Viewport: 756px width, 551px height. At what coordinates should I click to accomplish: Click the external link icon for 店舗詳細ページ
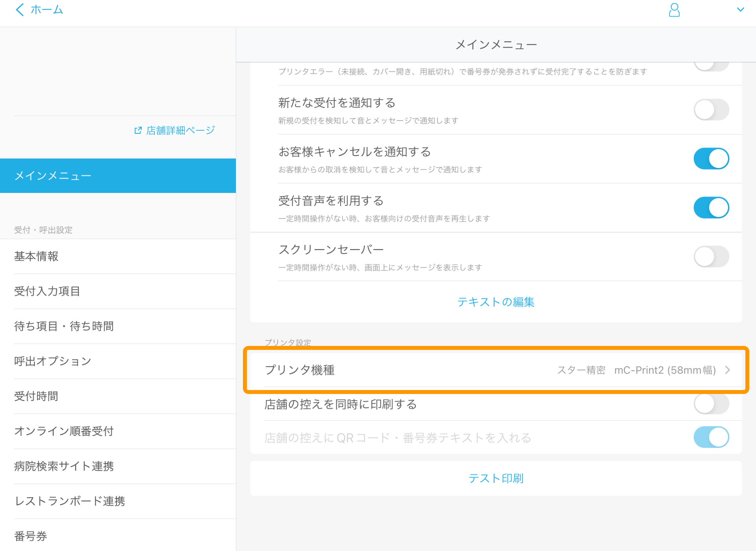coord(138,130)
